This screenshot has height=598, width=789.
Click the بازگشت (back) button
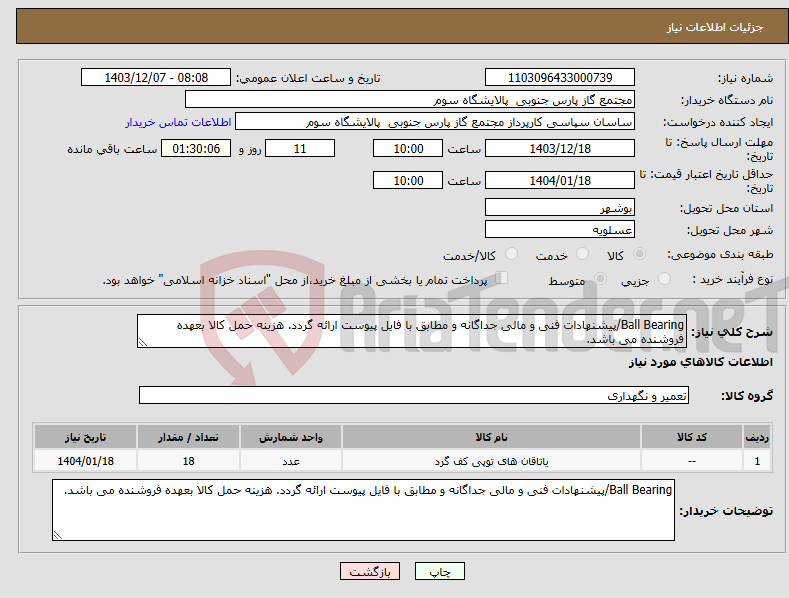370,571
